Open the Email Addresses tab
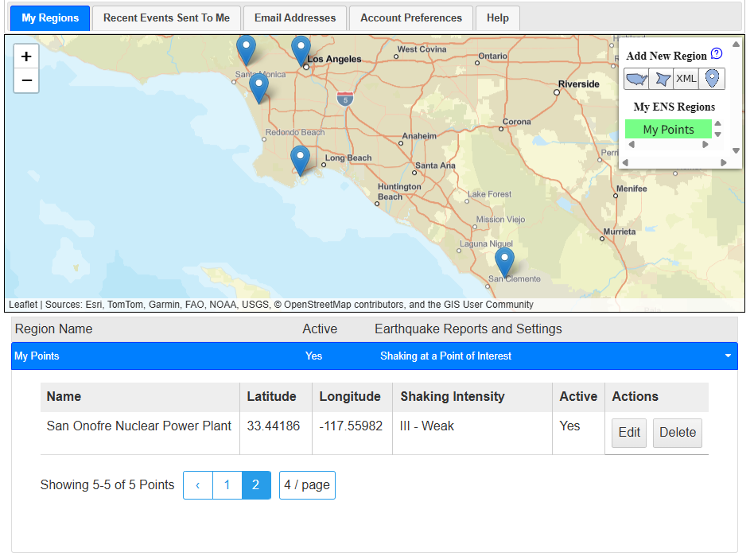The height and width of the screenshot is (560, 754). (295, 17)
